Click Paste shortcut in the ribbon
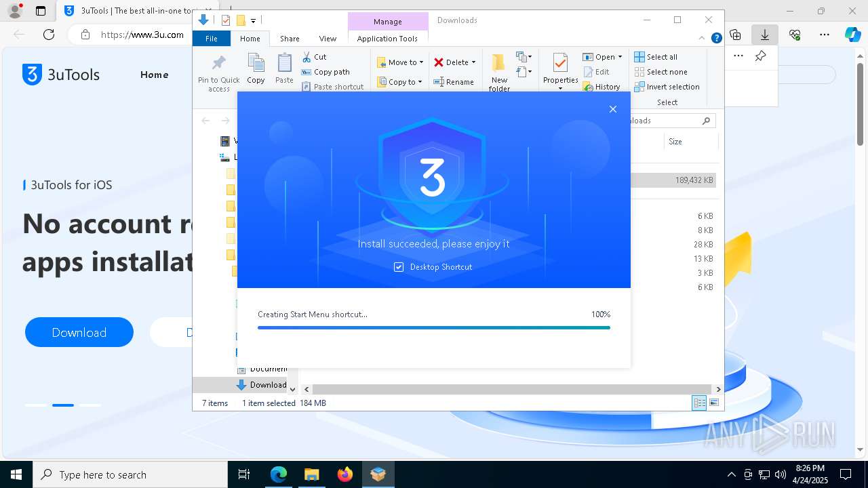Image resolution: width=868 pixels, height=488 pixels. pyautogui.click(x=332, y=87)
